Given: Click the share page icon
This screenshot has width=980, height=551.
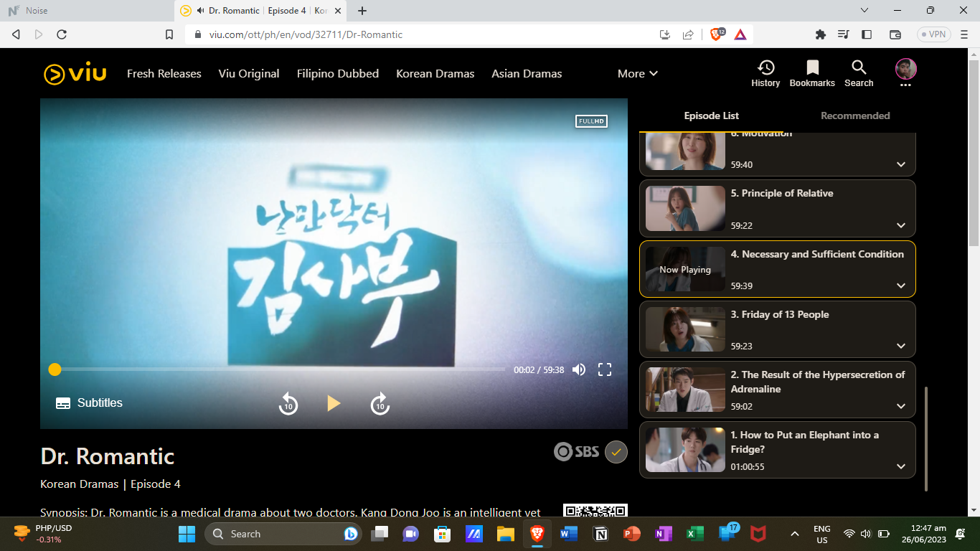Looking at the screenshot, I should (688, 34).
